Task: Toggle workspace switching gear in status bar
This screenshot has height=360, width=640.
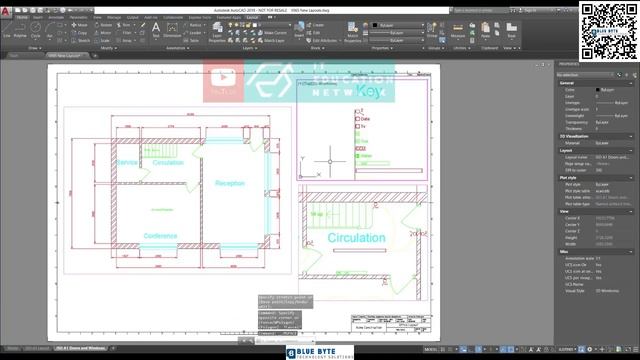Action: [x=589, y=349]
